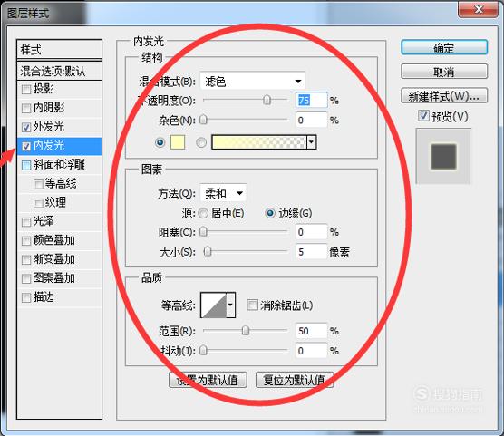This screenshot has height=436, width=504.
Task: Select the 颜色叠加 style row label
Action: (54, 240)
